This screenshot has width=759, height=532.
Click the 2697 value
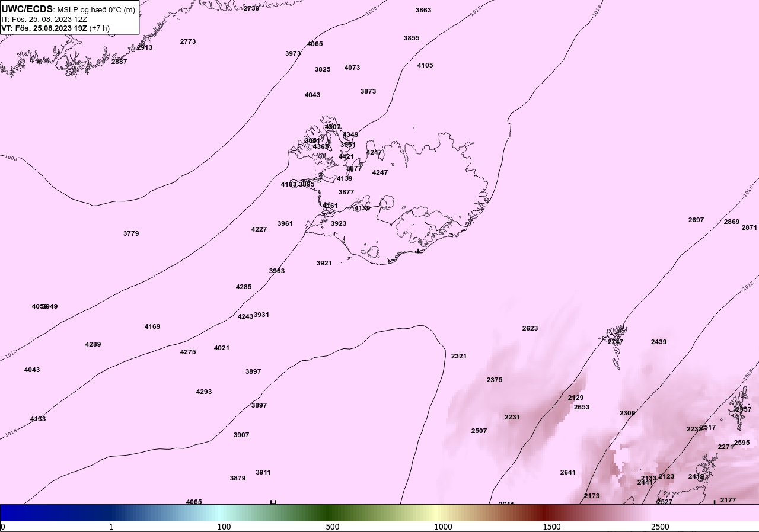696,220
